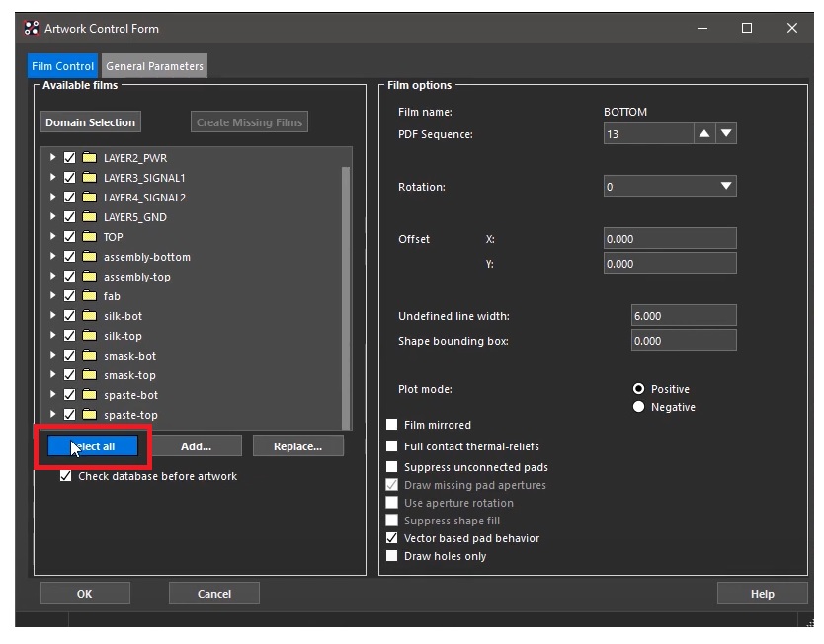
Task: Open the Film Control tab
Action: 63,66
